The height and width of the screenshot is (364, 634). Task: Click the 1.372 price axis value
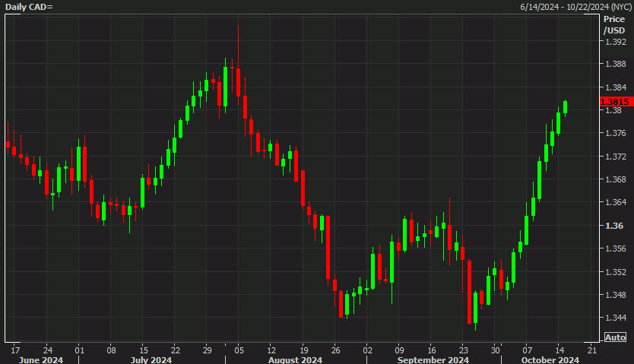coord(615,157)
